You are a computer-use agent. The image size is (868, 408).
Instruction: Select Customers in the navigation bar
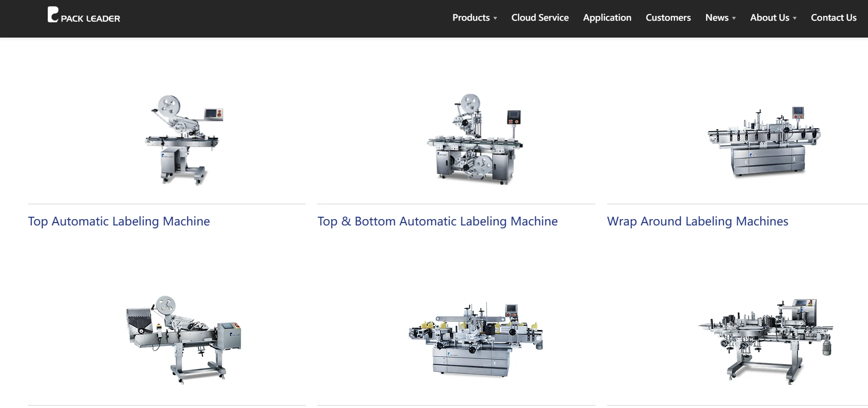pos(668,18)
